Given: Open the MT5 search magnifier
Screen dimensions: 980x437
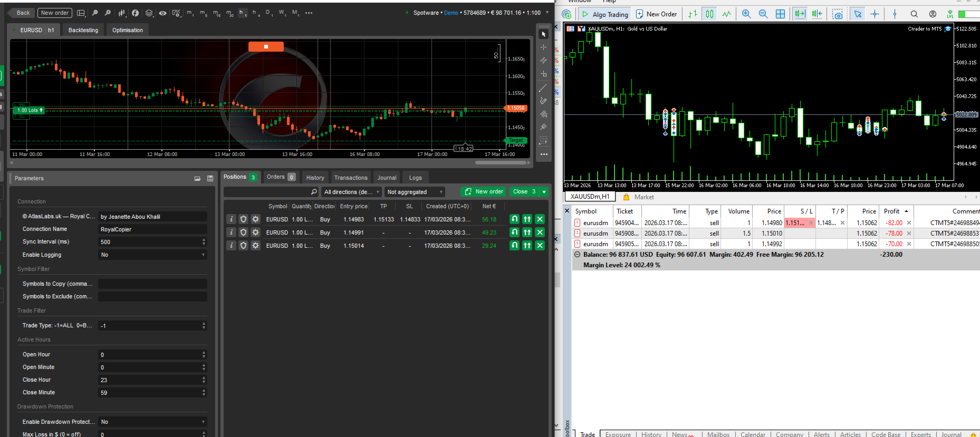Looking at the screenshot, I should [914, 14].
